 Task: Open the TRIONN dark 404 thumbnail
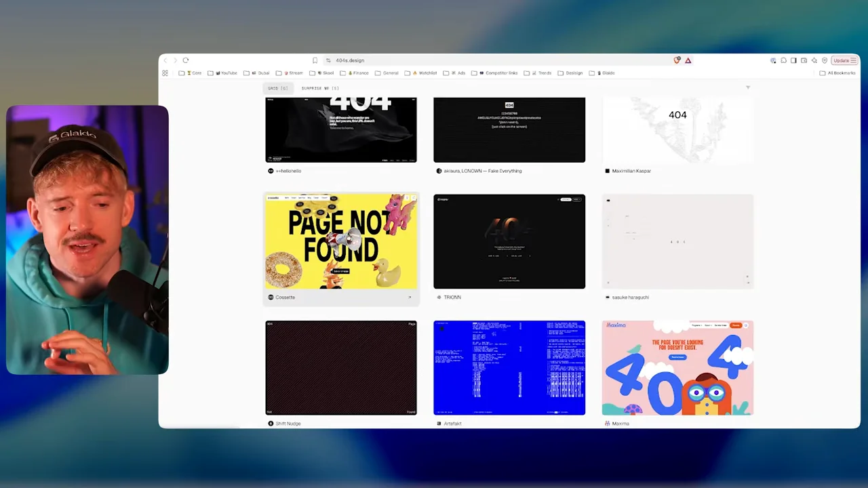click(x=509, y=241)
